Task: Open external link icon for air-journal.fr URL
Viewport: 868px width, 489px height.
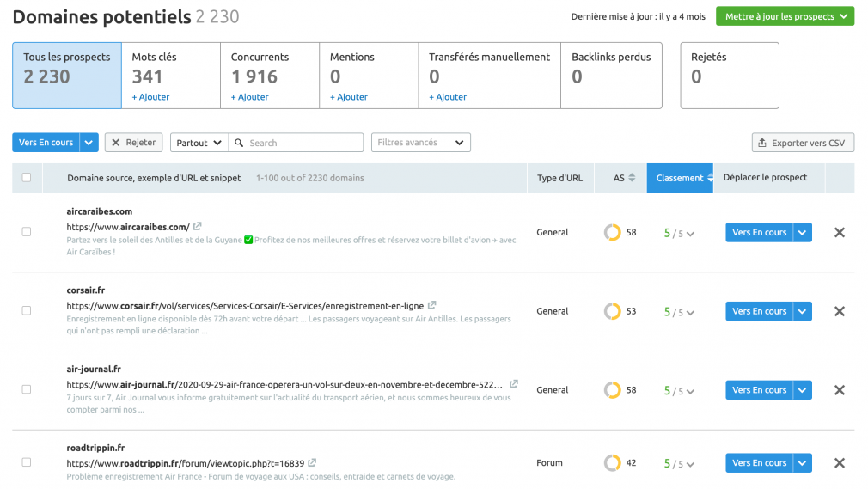Action: tap(514, 383)
